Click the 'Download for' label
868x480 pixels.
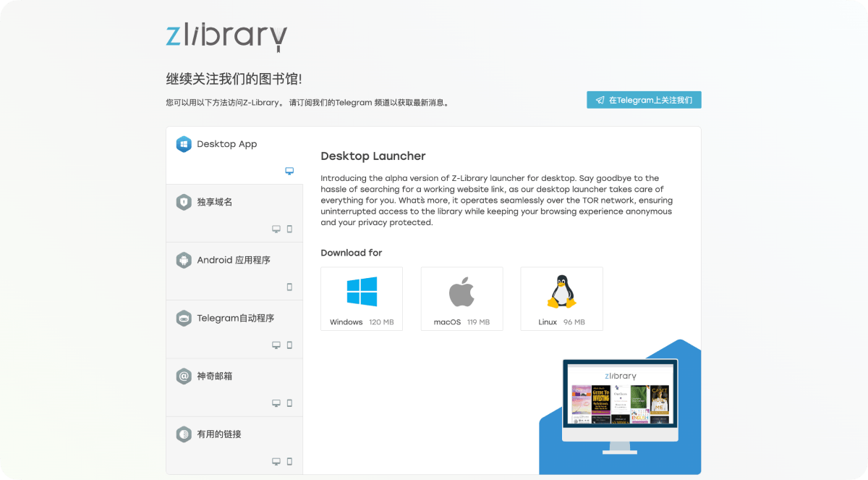pos(352,253)
